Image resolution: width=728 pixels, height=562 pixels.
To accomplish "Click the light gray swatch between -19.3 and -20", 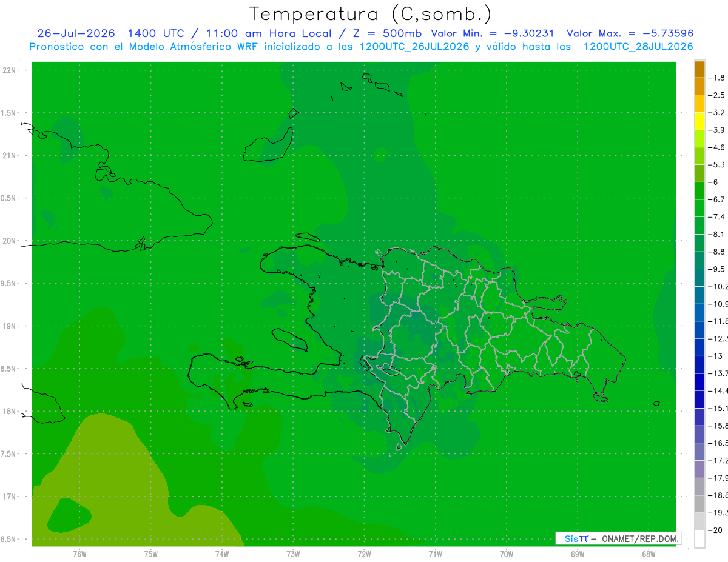I will 699,521.
